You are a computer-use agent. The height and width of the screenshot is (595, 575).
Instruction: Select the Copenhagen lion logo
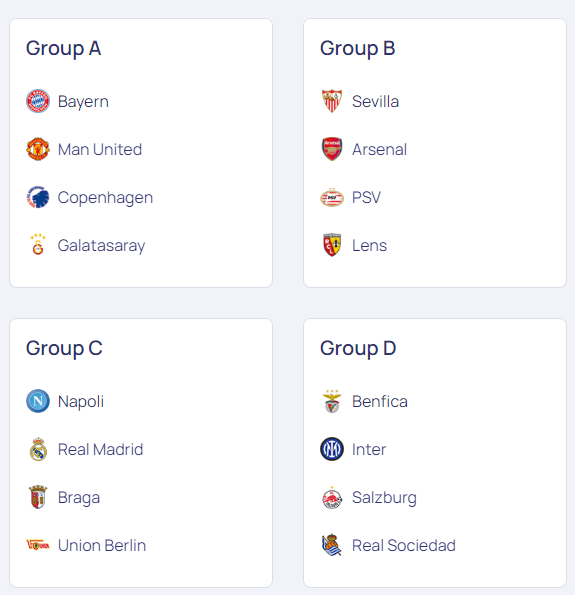point(38,197)
